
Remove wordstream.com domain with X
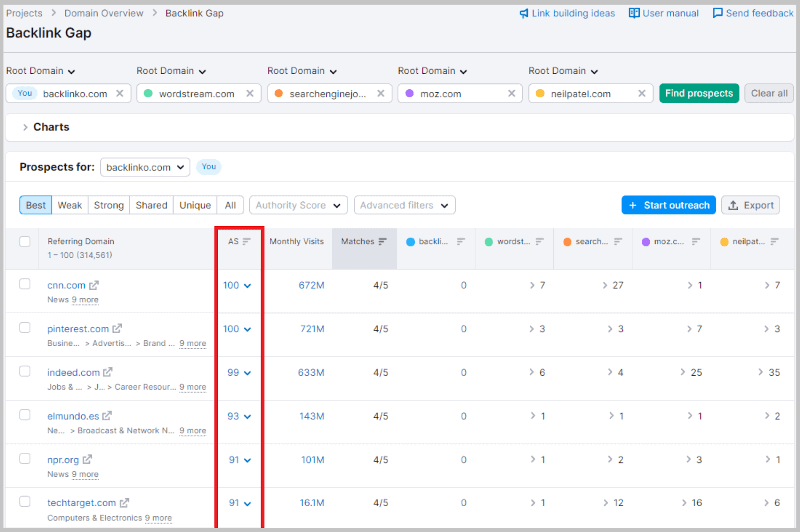pyautogui.click(x=250, y=93)
